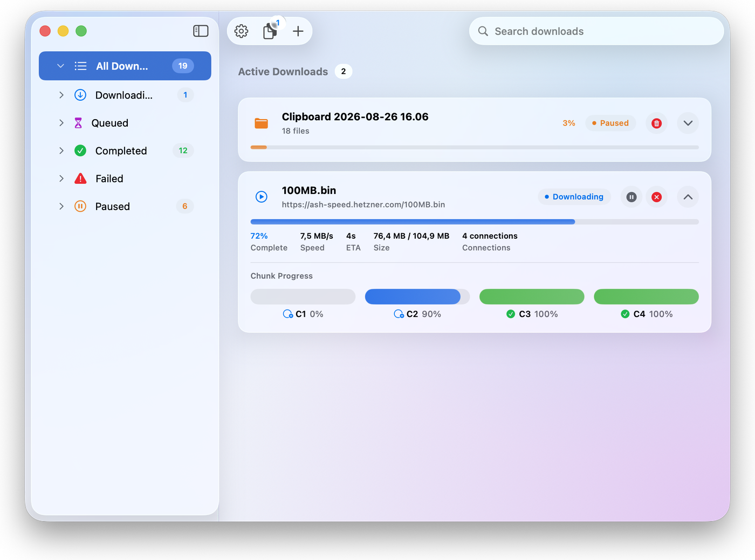
Task: Click the play icon beside 100MB.bin
Action: (262, 197)
